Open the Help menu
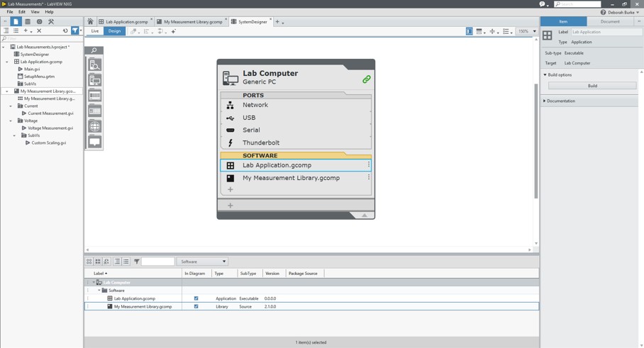Screen dimensions: 644x348 [x=49, y=12]
